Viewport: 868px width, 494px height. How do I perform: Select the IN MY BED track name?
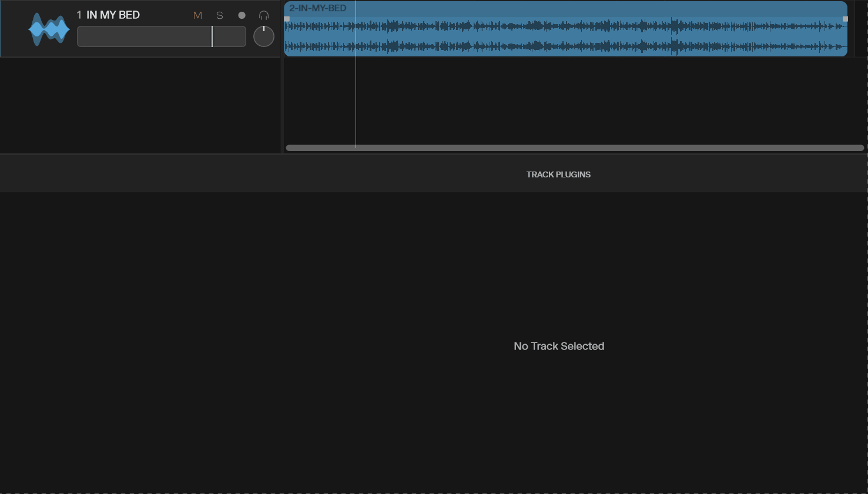tap(113, 15)
